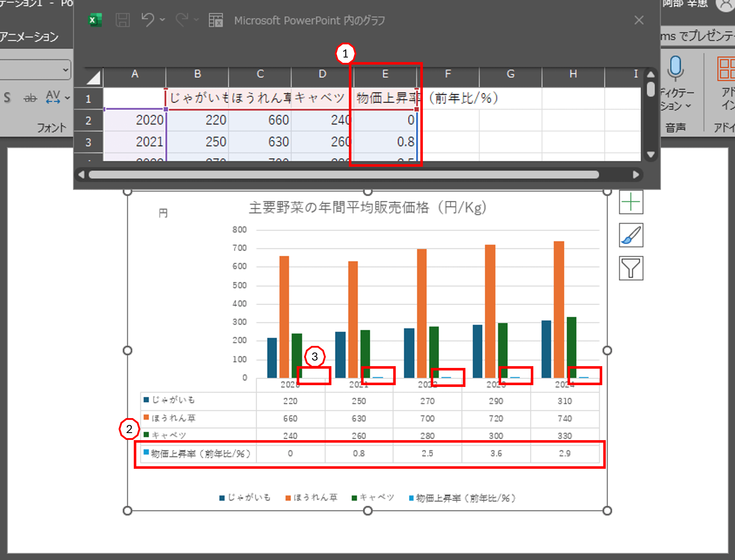Click cell E3 containing 0.8
This screenshot has height=560, width=735.
pyautogui.click(x=385, y=142)
